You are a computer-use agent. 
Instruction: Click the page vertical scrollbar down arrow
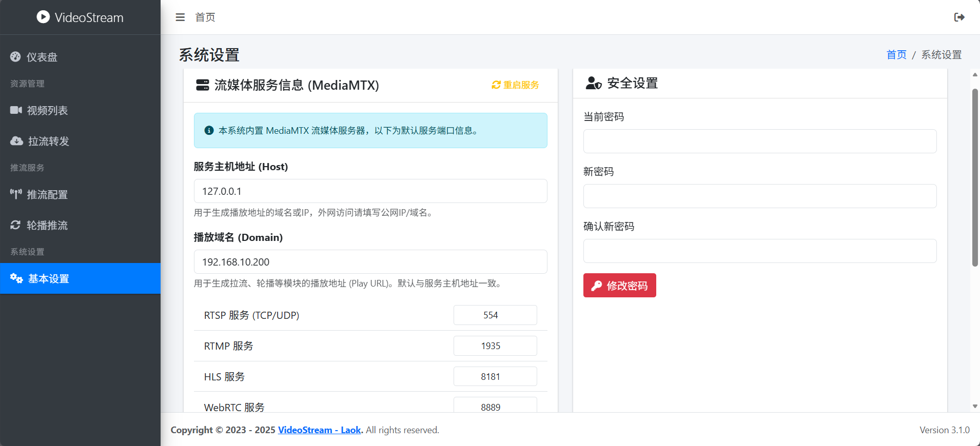pos(975,406)
